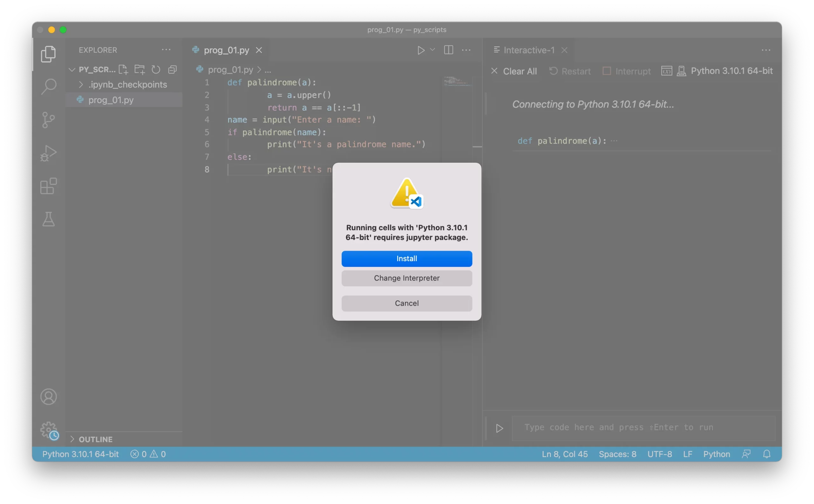
Task: Open the Source Control view
Action: [49, 120]
